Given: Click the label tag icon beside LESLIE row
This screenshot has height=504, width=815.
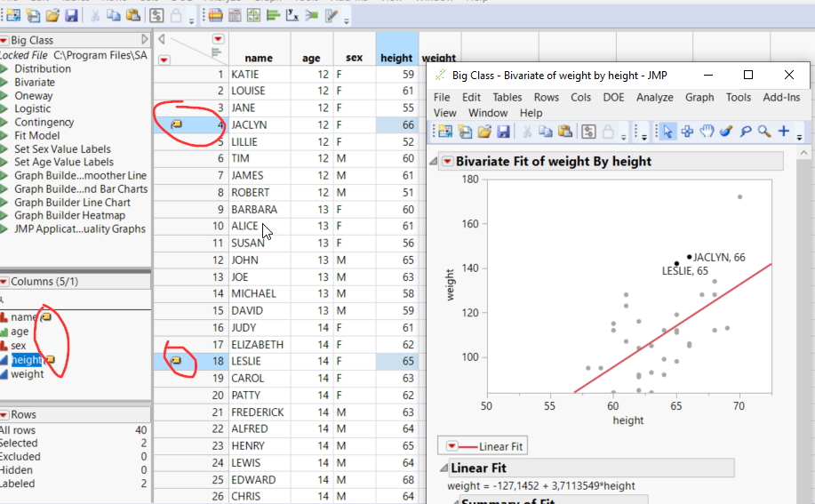Looking at the screenshot, I should pos(176,361).
